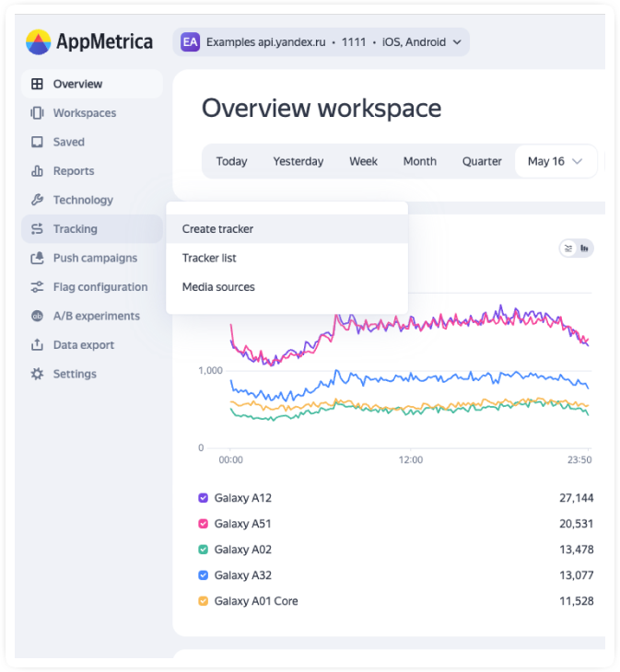This screenshot has height=672, width=620.
Task: Uncheck the Galaxy A12 series checkbox
Action: [204, 498]
